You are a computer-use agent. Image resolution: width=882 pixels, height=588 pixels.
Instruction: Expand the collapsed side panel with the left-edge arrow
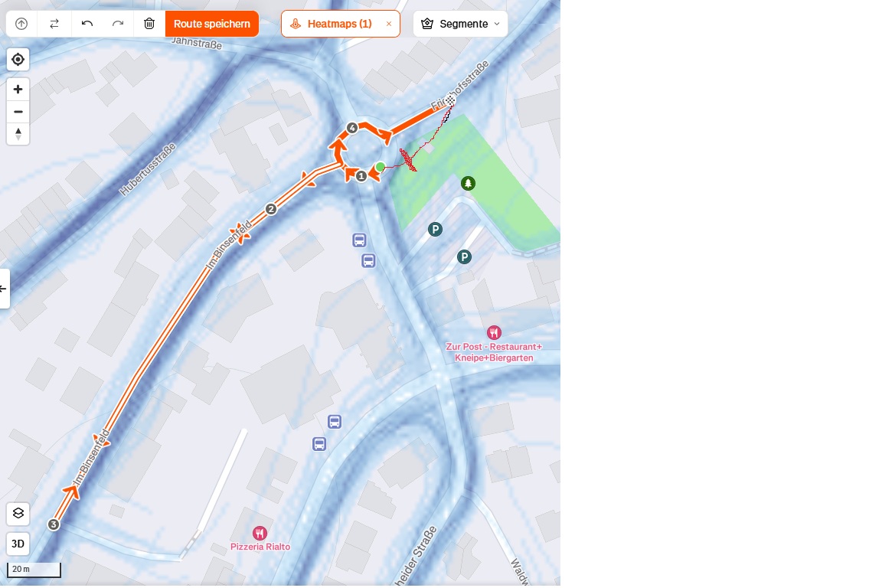(x=3, y=289)
